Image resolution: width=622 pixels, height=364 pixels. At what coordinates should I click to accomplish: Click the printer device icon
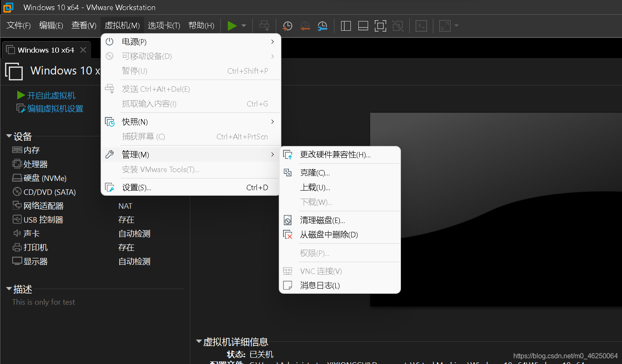coord(17,247)
